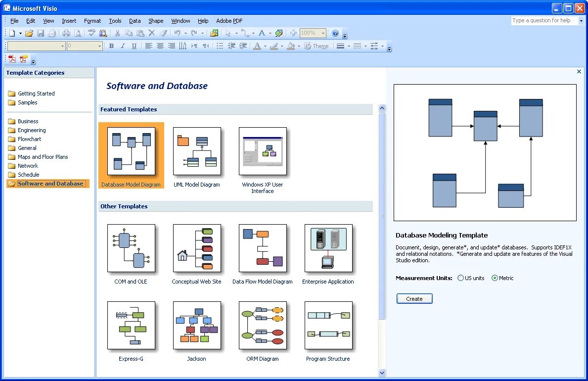Select the Enterprise Application template thumbnail
This screenshot has width=588, height=381.
pyautogui.click(x=328, y=248)
